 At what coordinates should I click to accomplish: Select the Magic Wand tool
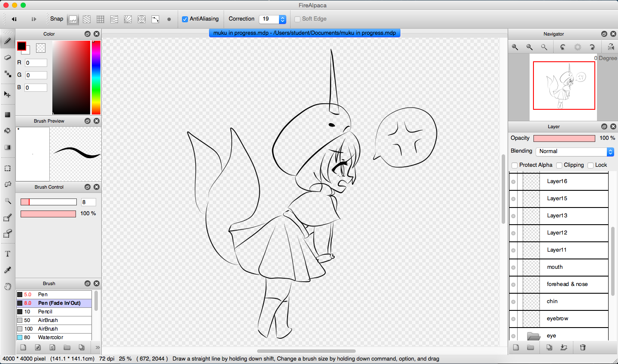click(x=7, y=201)
